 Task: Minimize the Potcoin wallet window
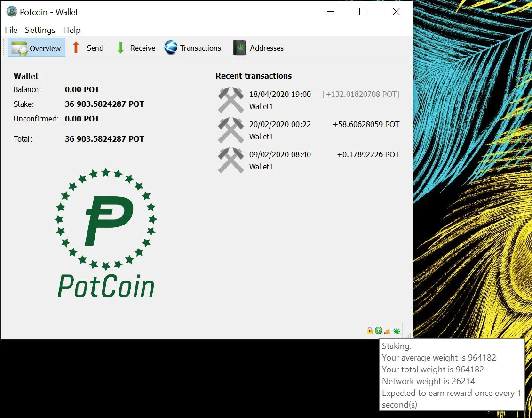(331, 12)
